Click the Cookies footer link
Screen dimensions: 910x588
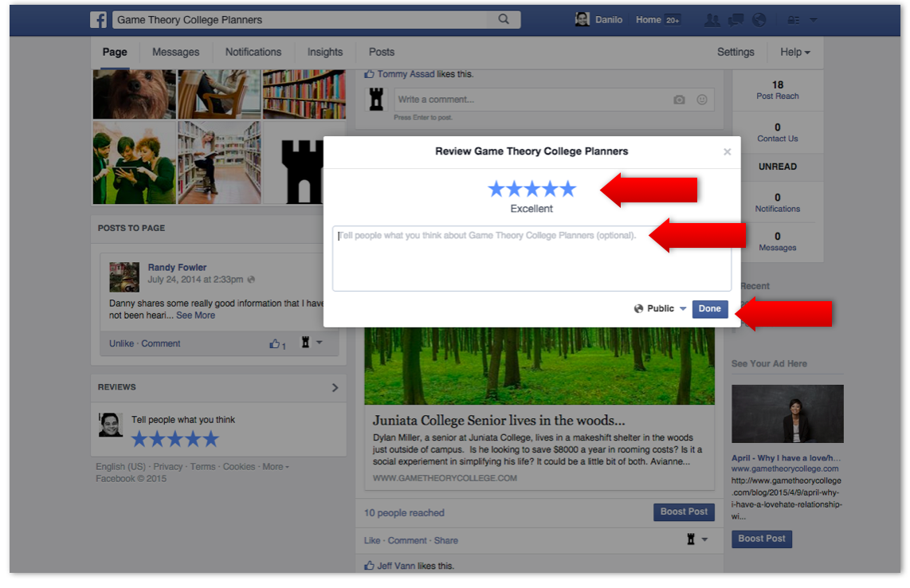[x=238, y=467]
